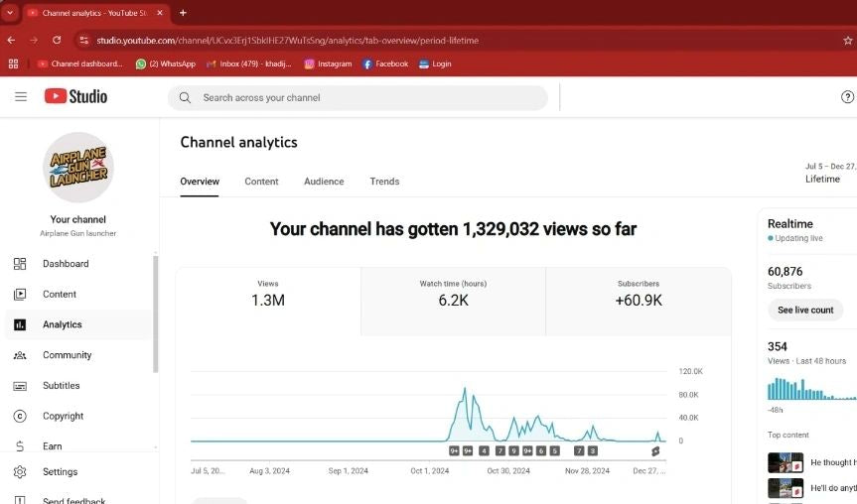Click the channel avatar picture

coord(78,168)
